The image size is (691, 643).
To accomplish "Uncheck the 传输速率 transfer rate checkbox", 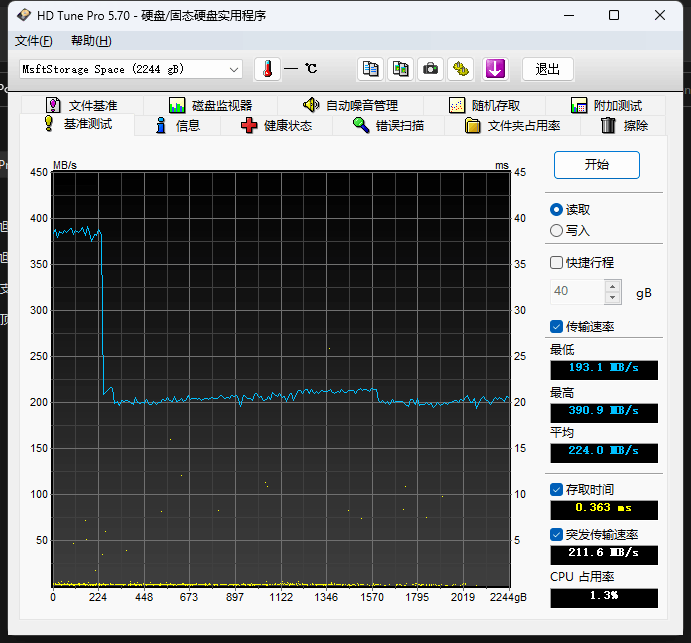I will coord(557,327).
